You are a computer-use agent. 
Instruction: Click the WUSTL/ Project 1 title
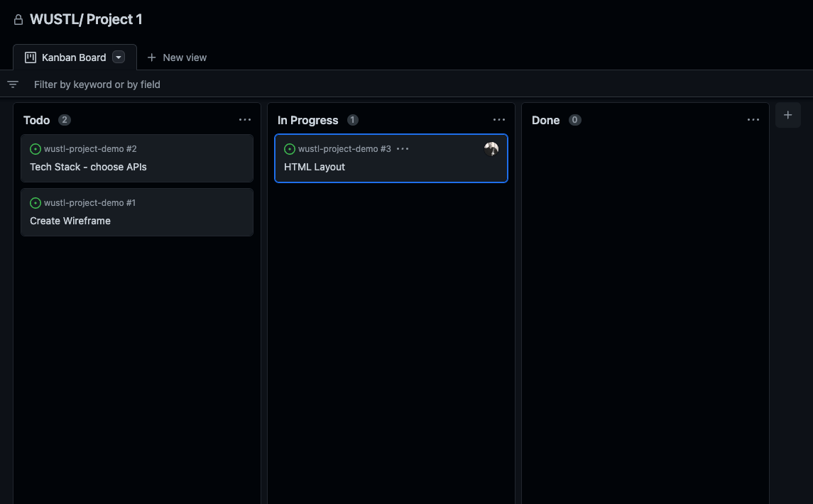coord(86,20)
